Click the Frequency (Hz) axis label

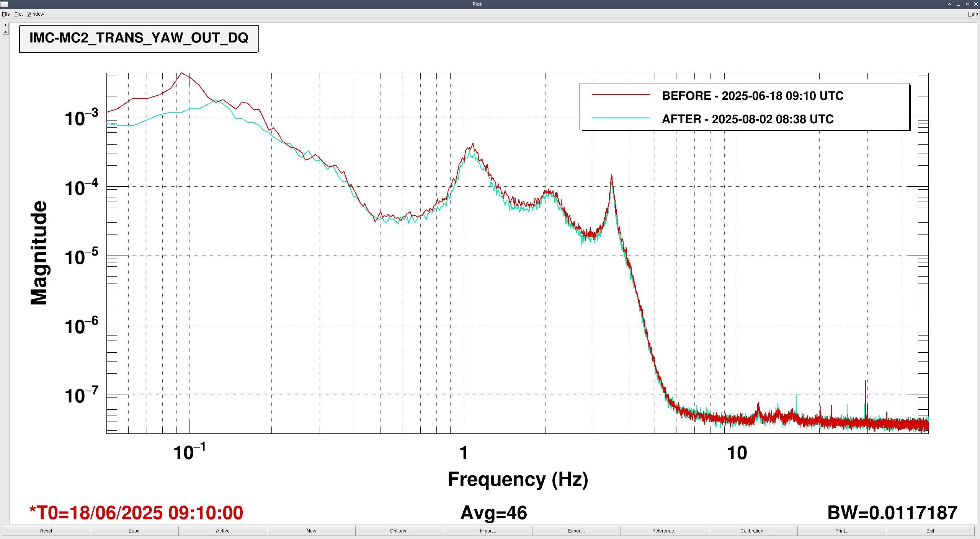tap(518, 479)
